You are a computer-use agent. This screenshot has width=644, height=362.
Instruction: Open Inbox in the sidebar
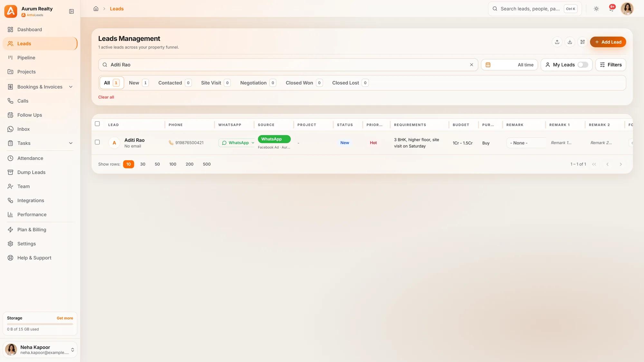40,129
